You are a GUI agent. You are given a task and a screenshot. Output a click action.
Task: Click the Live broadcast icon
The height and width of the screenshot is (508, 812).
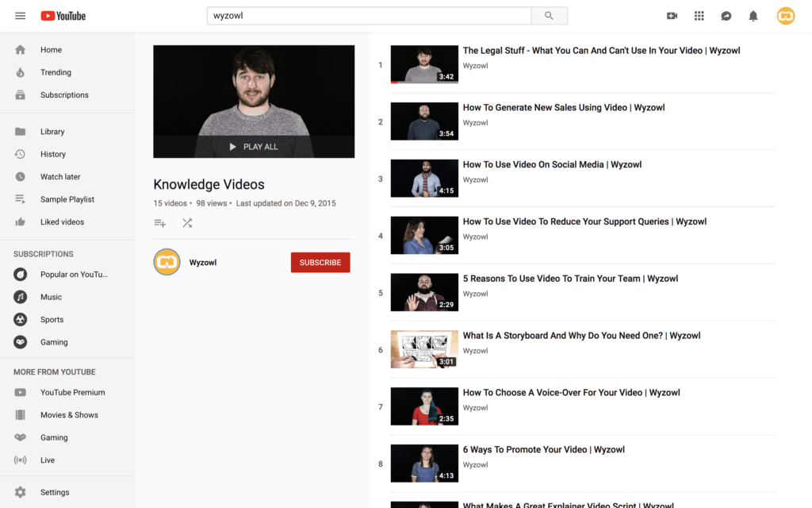[x=20, y=460]
